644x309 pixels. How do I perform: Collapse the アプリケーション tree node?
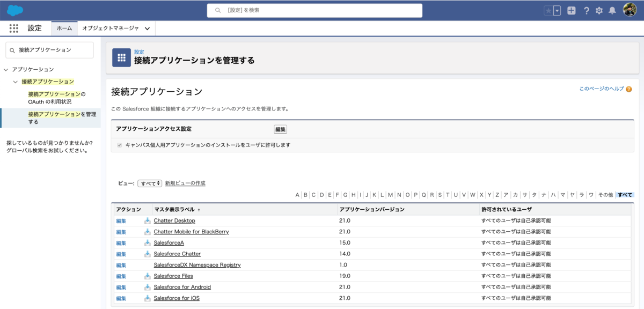[x=6, y=69]
